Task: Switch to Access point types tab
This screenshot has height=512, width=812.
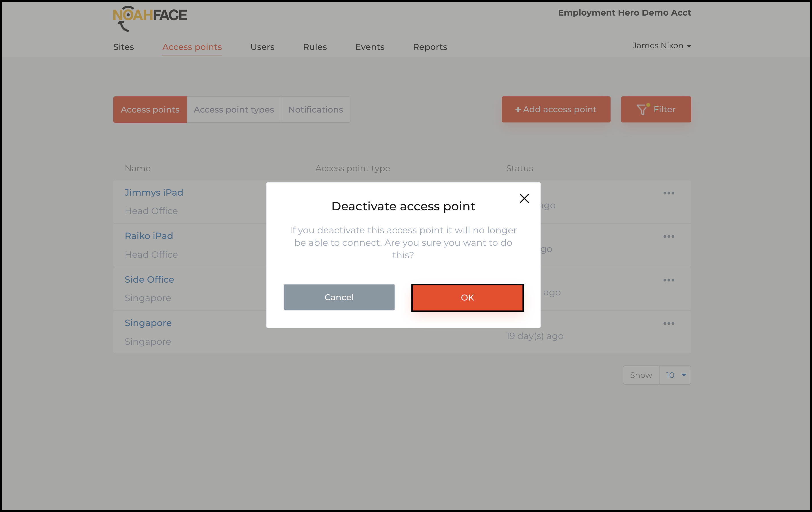Action: (x=234, y=110)
